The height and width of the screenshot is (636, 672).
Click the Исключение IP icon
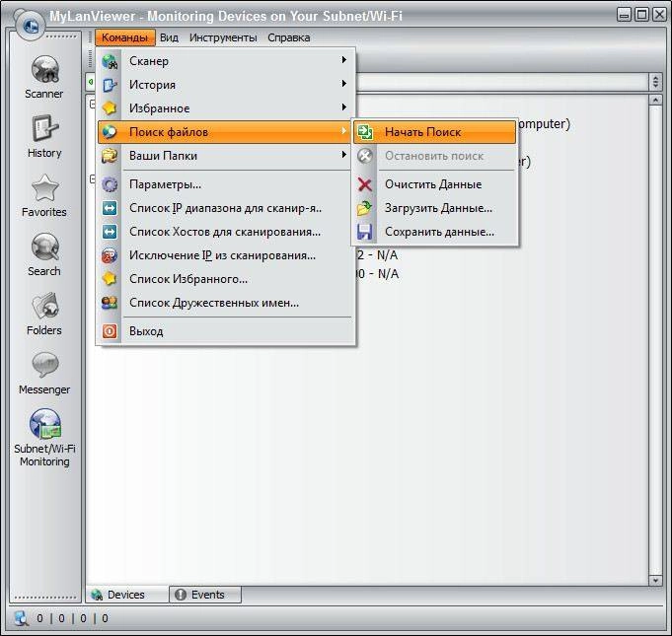pos(110,255)
